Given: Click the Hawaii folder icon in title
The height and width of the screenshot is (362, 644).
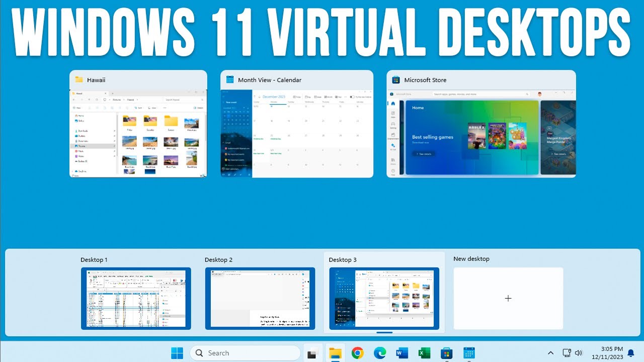Looking at the screenshot, I should (x=79, y=79).
